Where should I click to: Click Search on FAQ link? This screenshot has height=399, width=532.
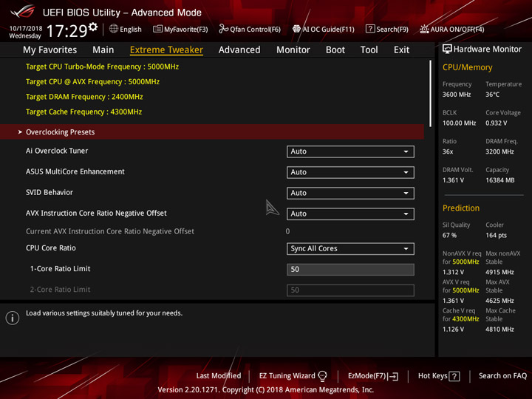pos(502,375)
